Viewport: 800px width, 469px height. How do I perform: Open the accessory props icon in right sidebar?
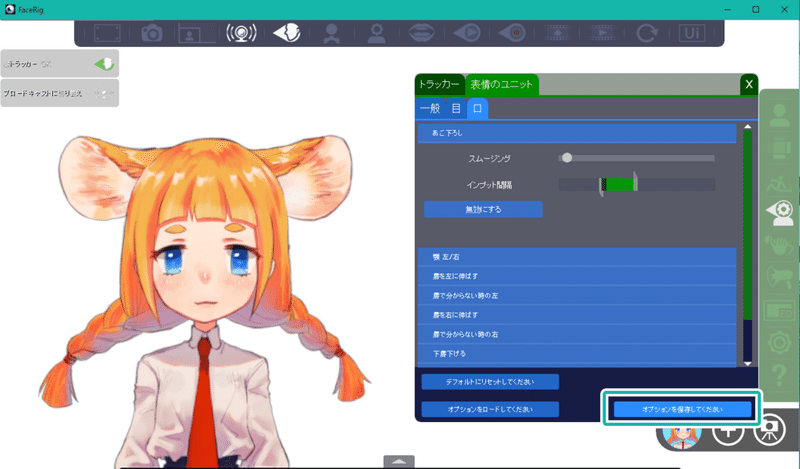point(779,149)
